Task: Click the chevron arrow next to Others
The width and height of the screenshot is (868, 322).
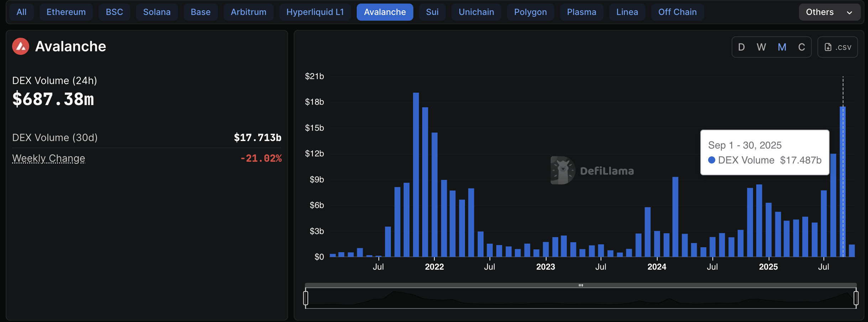Action: tap(849, 12)
